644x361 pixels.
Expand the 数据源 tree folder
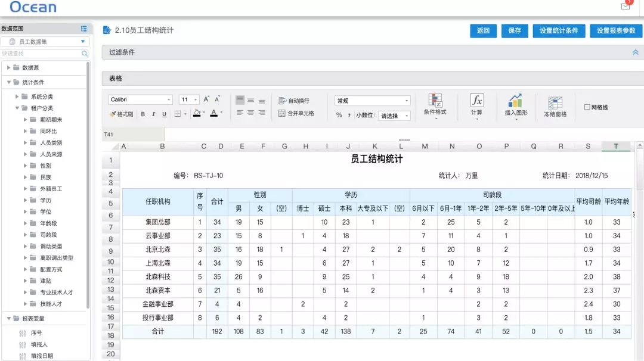pos(9,68)
